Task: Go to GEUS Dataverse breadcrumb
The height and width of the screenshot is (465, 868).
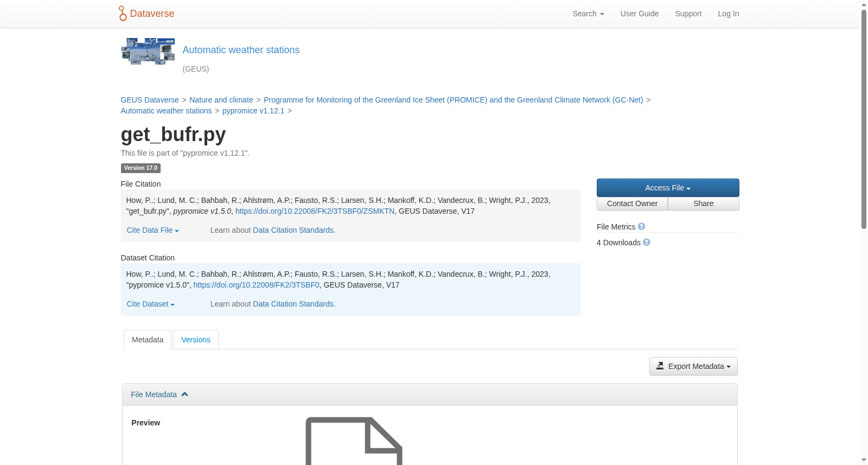Action: 150,100
